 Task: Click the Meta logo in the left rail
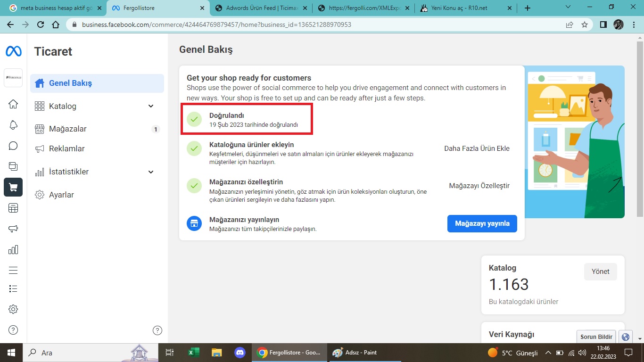(13, 51)
